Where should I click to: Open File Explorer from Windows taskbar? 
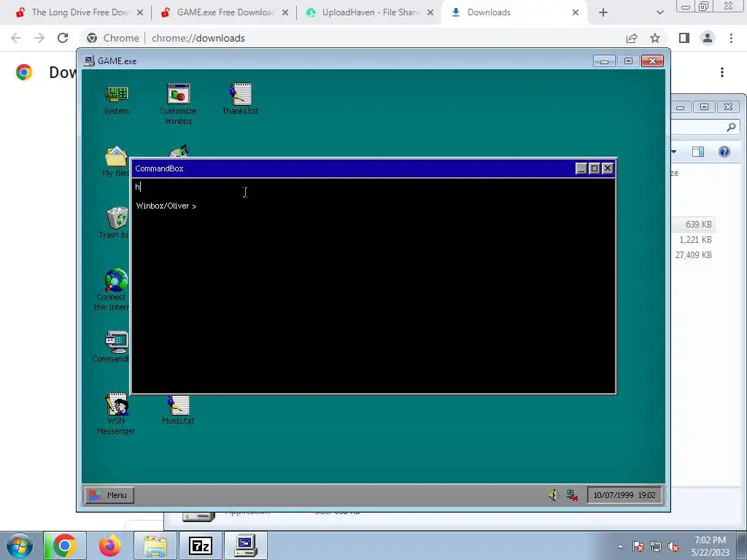(155, 545)
